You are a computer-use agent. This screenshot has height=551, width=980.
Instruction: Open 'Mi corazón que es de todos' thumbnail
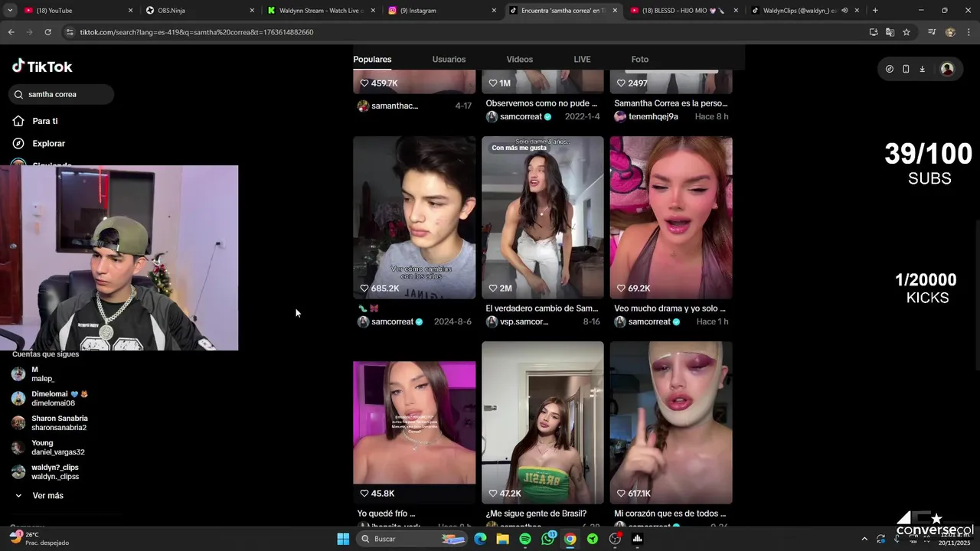pos(671,422)
